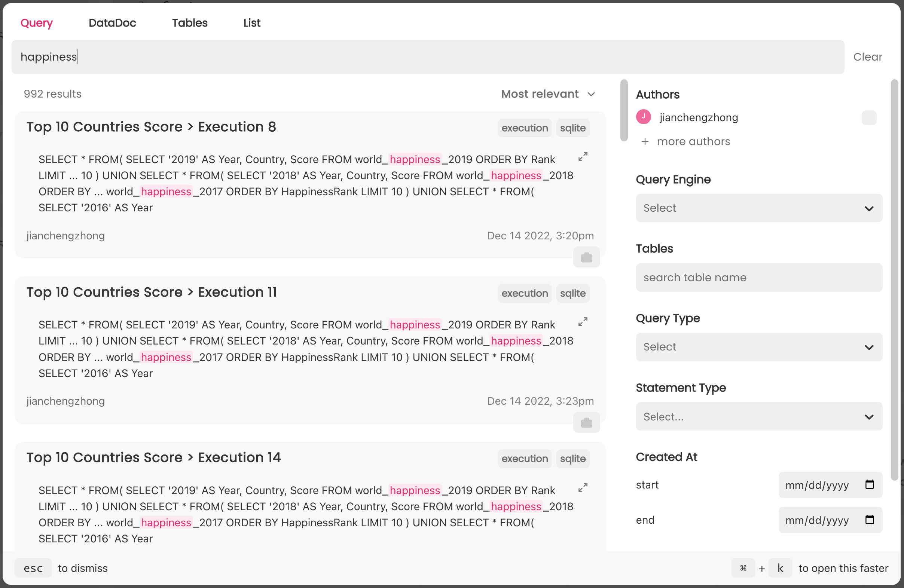The height and width of the screenshot is (588, 904).
Task: Click Clear to reset the search
Action: (867, 57)
